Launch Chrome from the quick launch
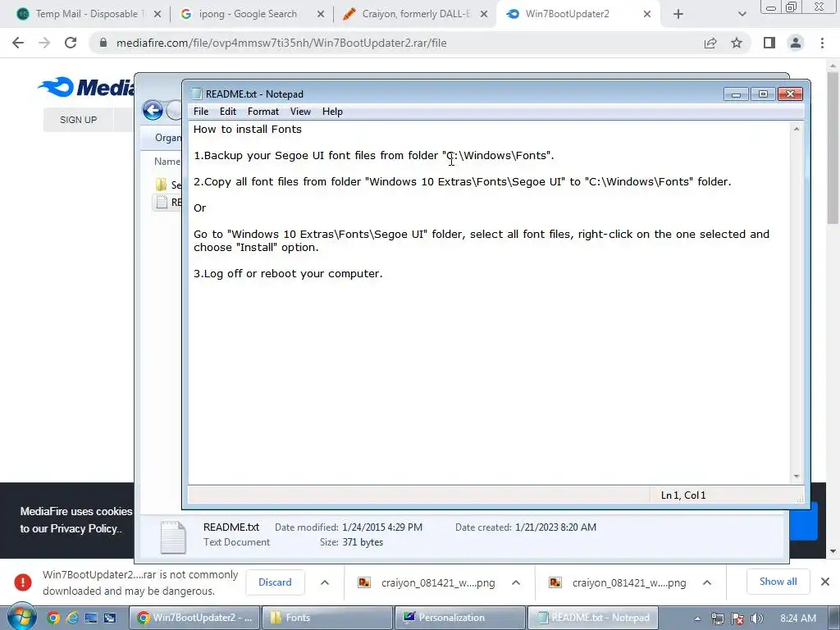 click(53, 619)
